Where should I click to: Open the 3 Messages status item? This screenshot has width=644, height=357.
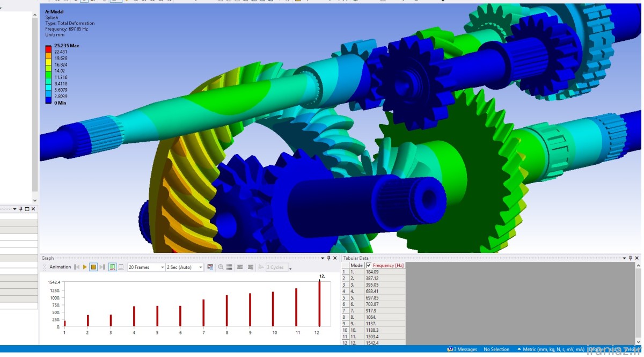tap(462, 349)
